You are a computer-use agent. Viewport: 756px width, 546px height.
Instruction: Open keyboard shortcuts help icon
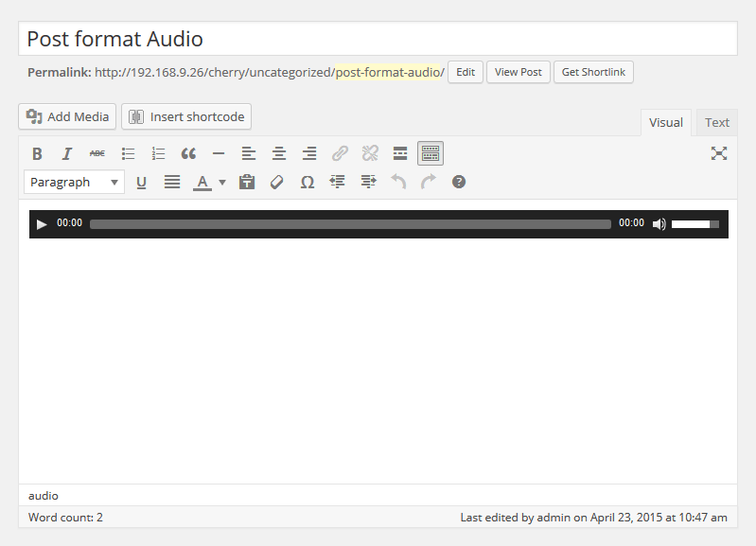click(459, 182)
